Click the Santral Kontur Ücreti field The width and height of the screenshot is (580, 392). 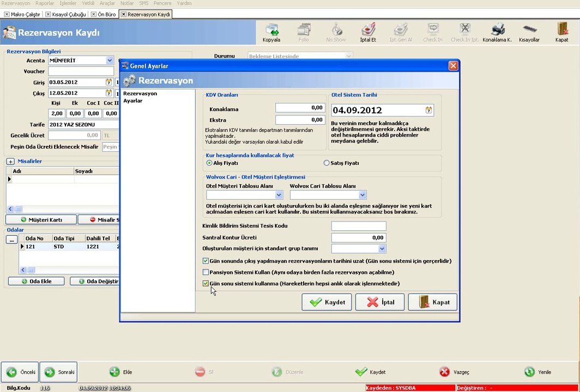(x=359, y=237)
